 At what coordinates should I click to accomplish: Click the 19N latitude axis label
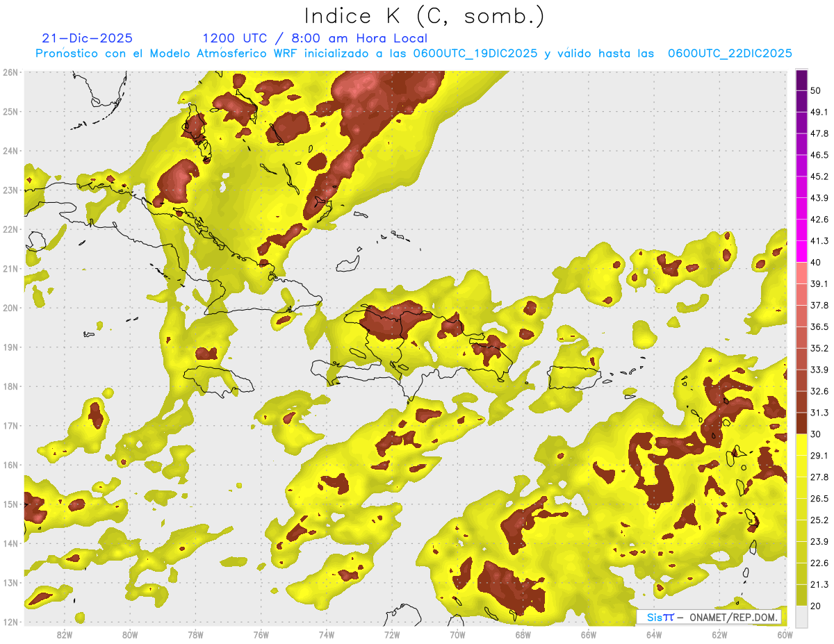[10, 347]
